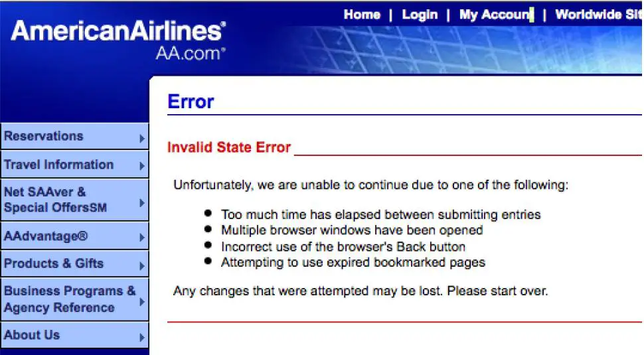Viewport: 644px width, 355px height.
Task: Open the AAdvantage menu item
Action: 74,236
